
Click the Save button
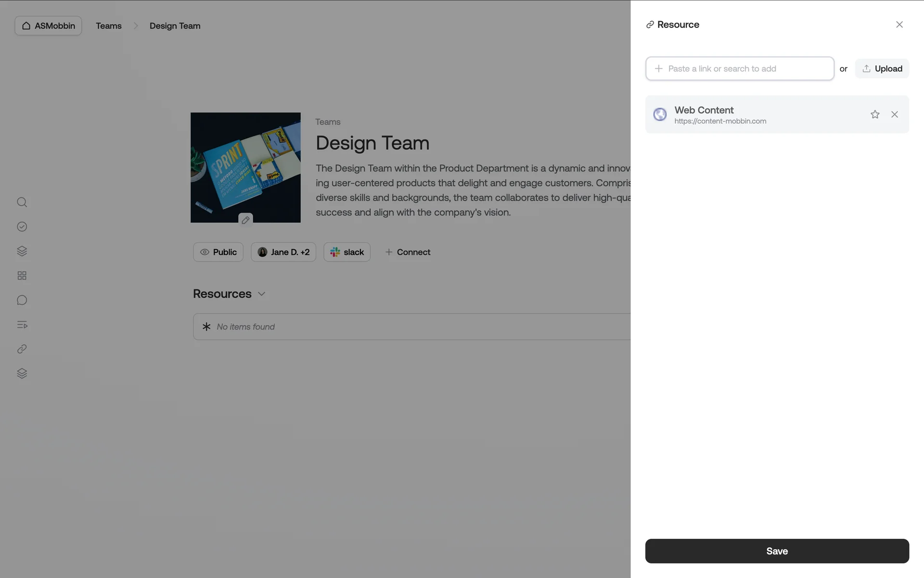(777, 551)
